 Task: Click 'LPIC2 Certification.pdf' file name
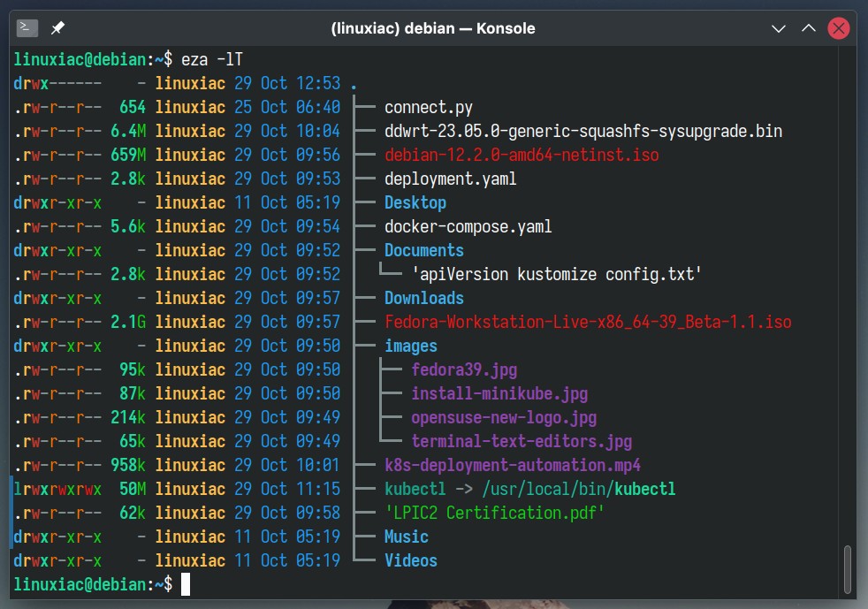pos(494,513)
